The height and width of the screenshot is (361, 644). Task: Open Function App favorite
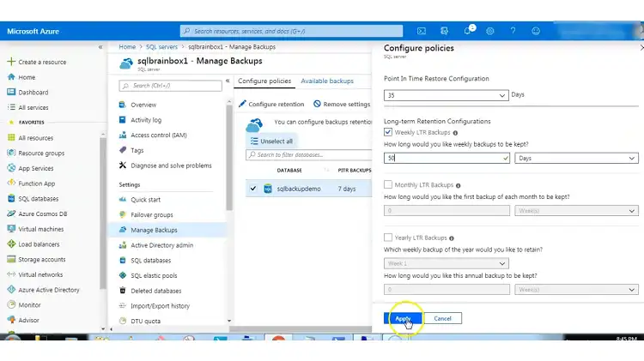[31, 184]
